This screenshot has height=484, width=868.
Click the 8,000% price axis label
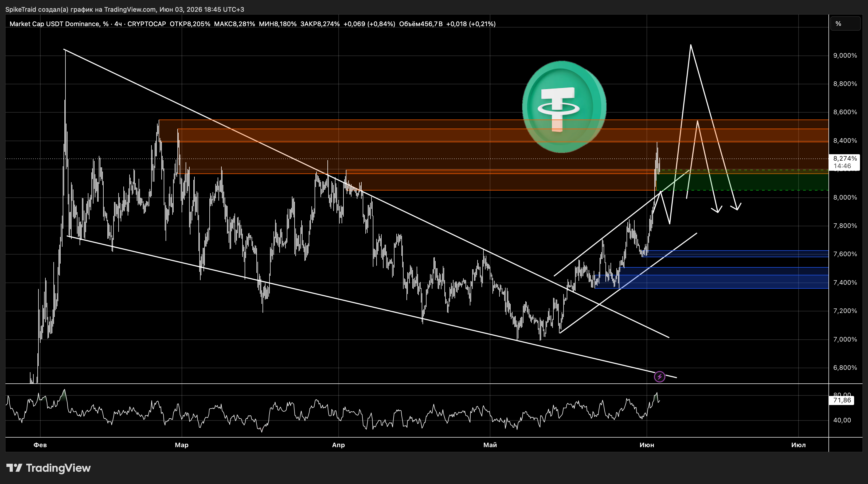coord(845,197)
